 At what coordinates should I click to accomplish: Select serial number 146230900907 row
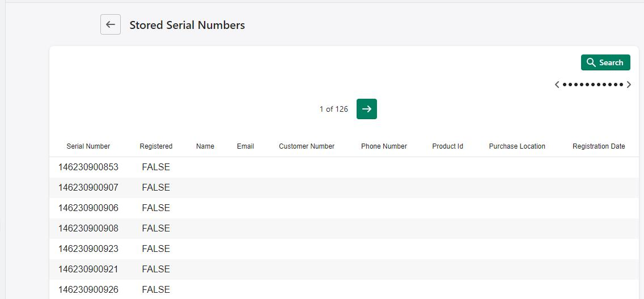click(x=88, y=188)
